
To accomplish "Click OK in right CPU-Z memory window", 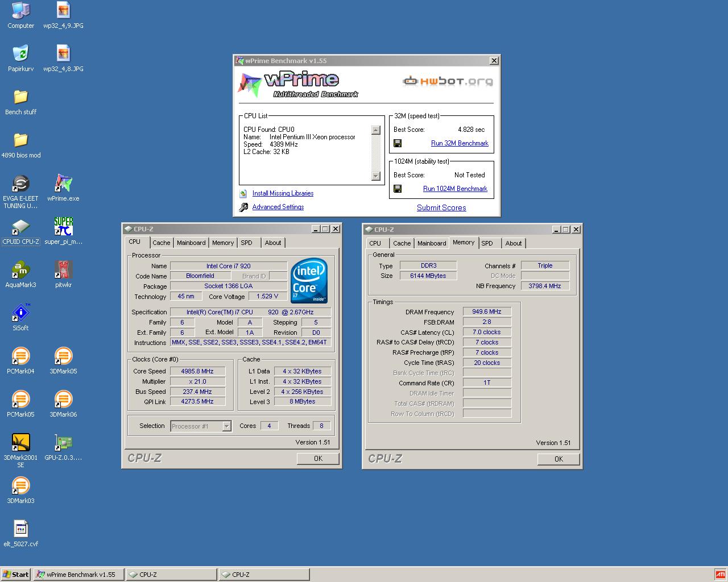I will [559, 459].
